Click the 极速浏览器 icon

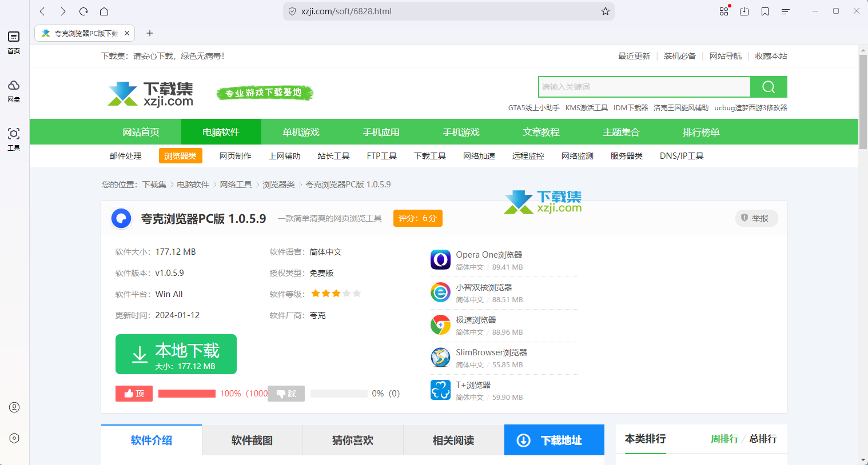pyautogui.click(x=440, y=325)
